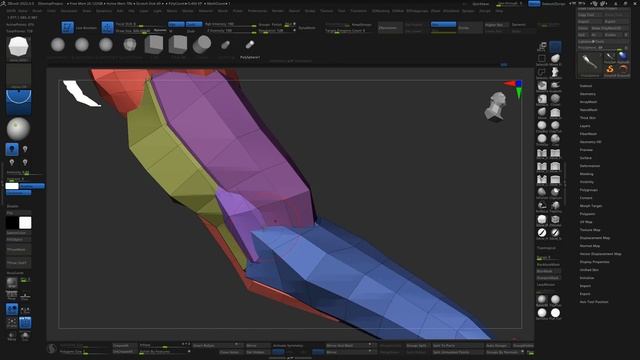Adjust the Rgb Intensity slider
Image resolution: width=640 pixels, height=360 pixels.
click(x=230, y=24)
